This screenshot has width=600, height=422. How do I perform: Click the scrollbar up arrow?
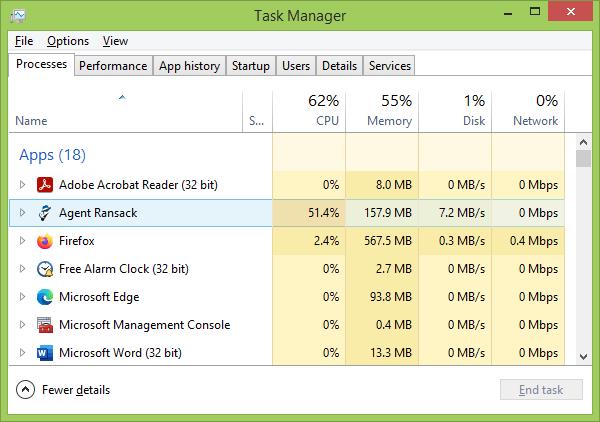click(x=583, y=142)
